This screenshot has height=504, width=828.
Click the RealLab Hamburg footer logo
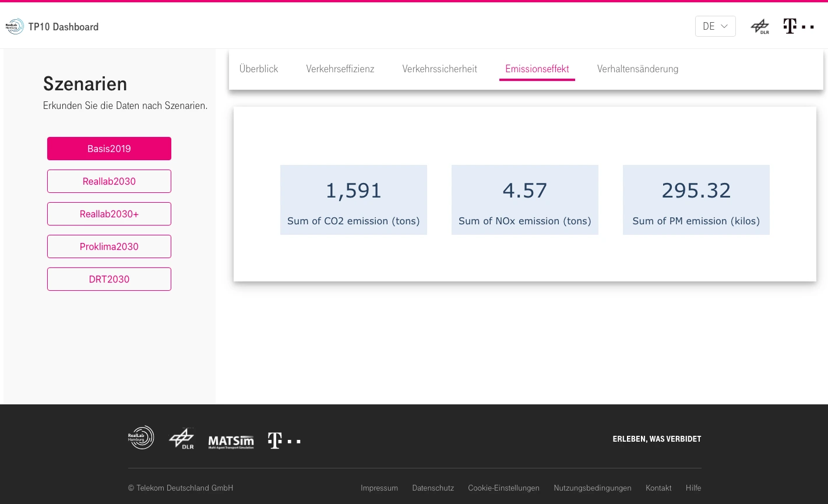click(141, 438)
